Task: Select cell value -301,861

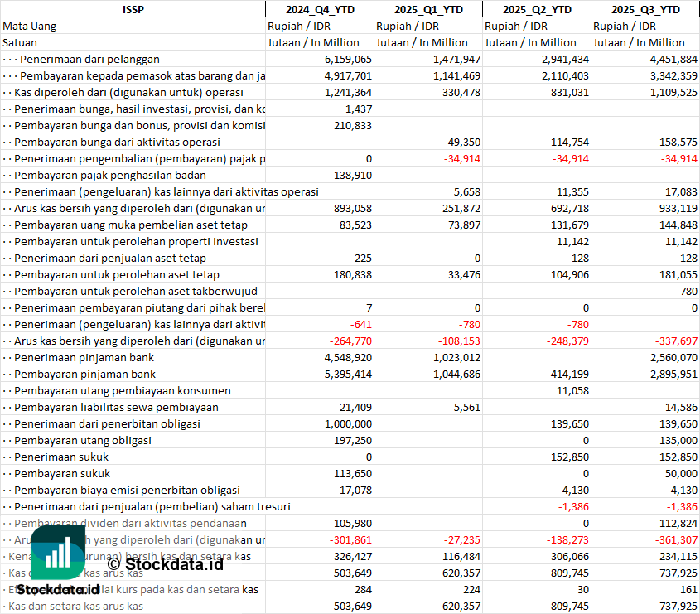Action: (x=350, y=539)
